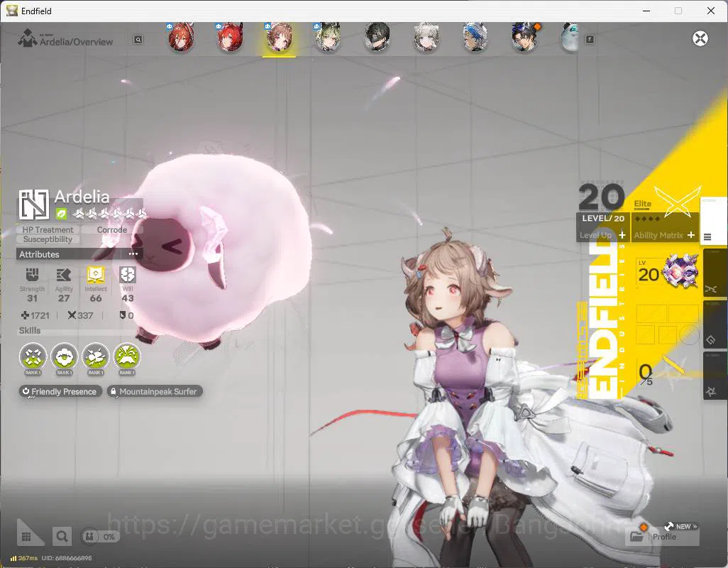Viewport: 728px width, 568px height.
Task: Click the six-star rarity row
Action: point(111,214)
